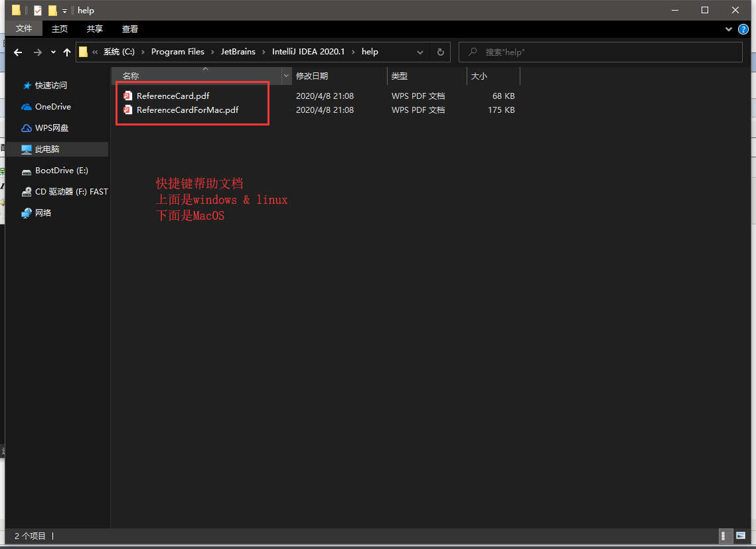Image resolution: width=756 pixels, height=549 pixels.
Task: Expand the chevron after Program Files breadcrumb
Action: [212, 52]
